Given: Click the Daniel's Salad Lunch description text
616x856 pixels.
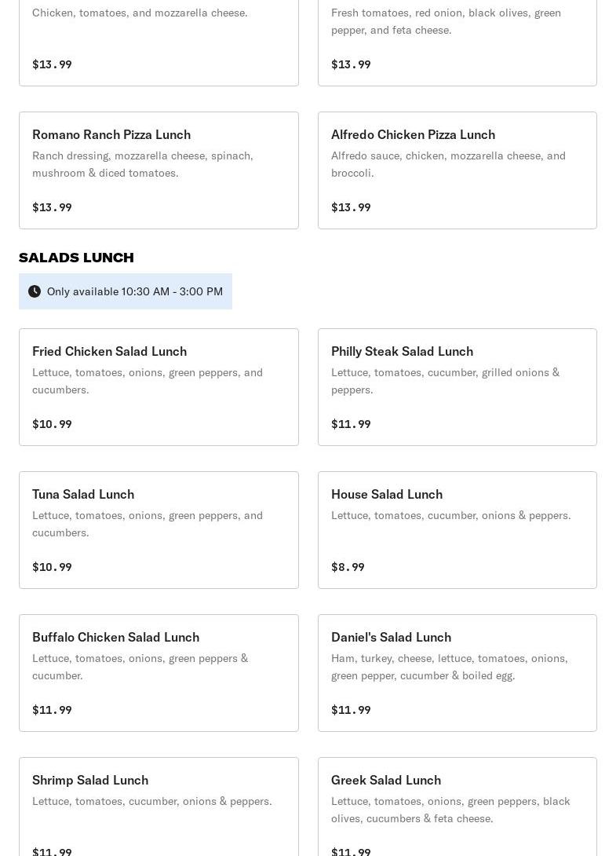Looking at the screenshot, I should pos(449,667).
